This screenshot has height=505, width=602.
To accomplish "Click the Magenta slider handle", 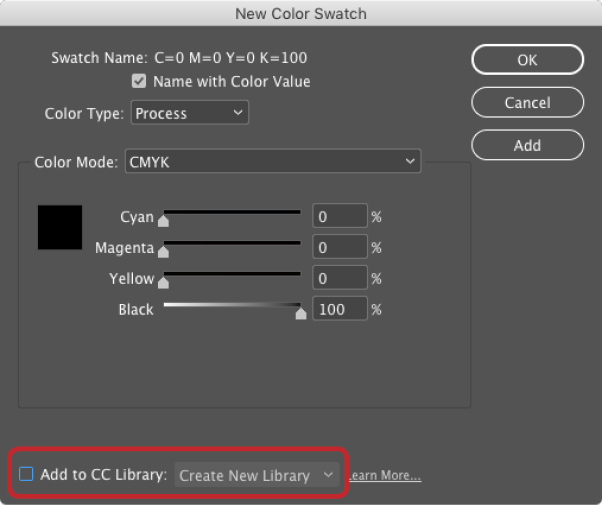I will pos(163,252).
